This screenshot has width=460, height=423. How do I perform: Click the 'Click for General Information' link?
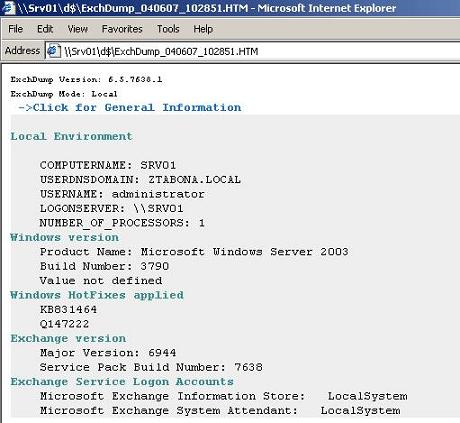[130, 107]
